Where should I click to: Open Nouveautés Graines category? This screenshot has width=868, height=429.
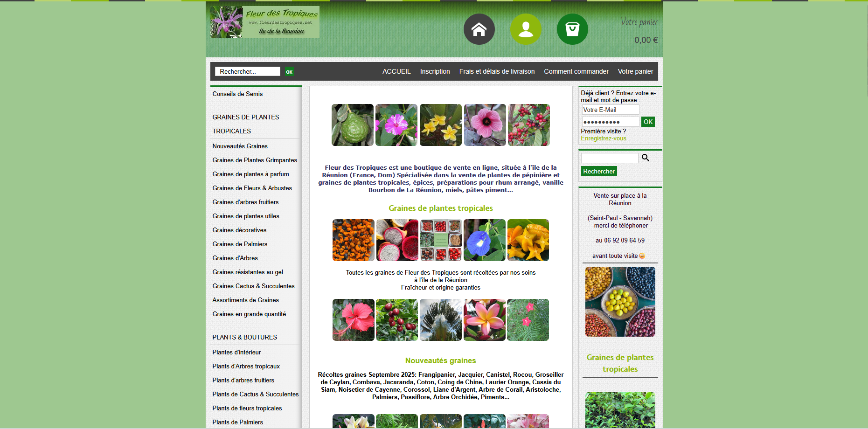[240, 146]
